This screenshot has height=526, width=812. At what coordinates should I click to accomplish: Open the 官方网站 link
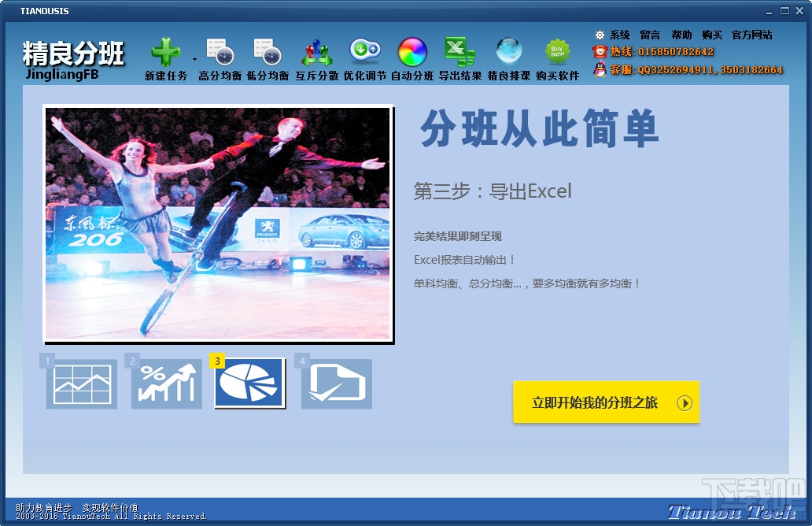[752, 35]
